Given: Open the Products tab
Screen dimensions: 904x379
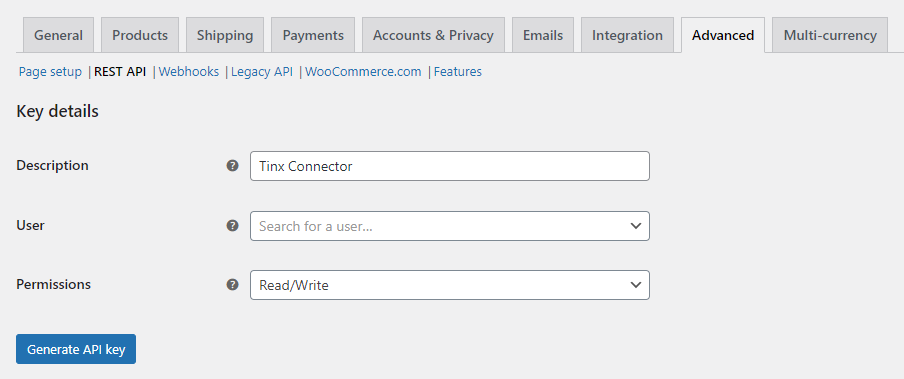Looking at the screenshot, I should pos(140,35).
